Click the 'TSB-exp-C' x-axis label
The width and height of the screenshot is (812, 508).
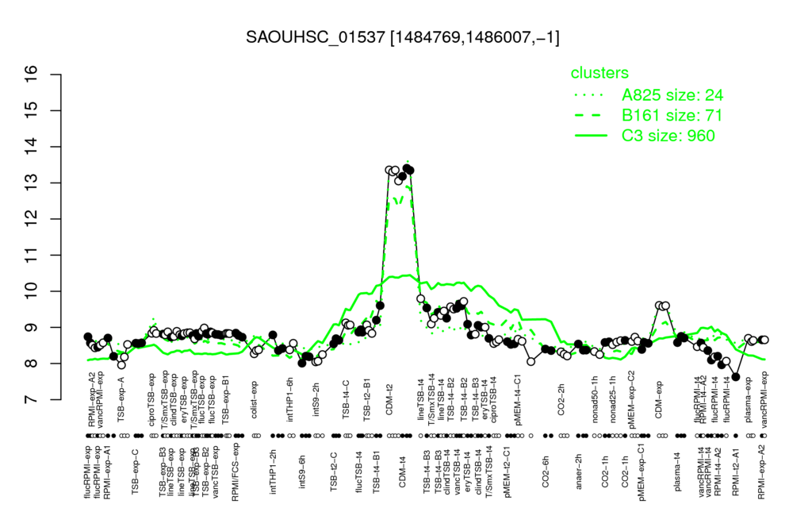click(136, 473)
